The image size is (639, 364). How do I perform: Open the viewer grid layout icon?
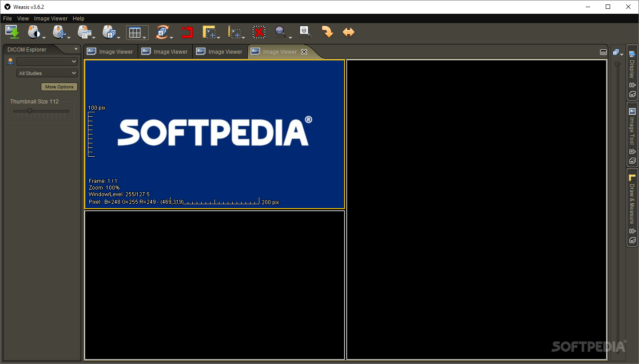click(x=135, y=32)
